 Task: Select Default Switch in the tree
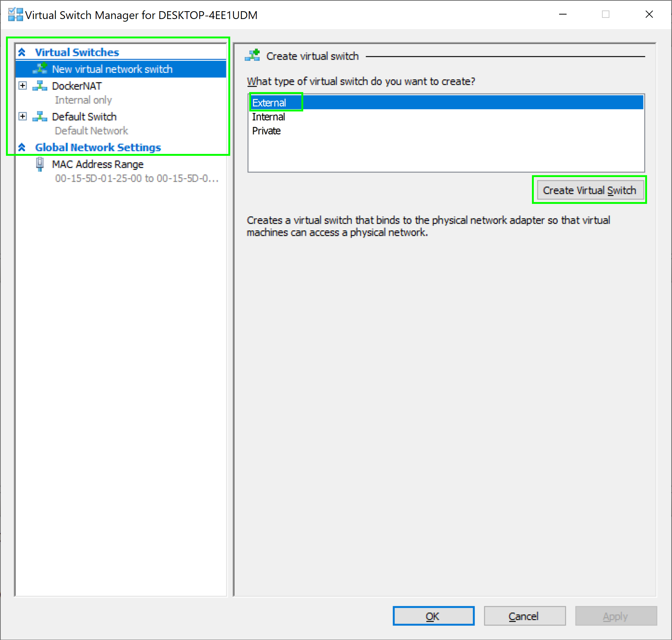point(84,117)
